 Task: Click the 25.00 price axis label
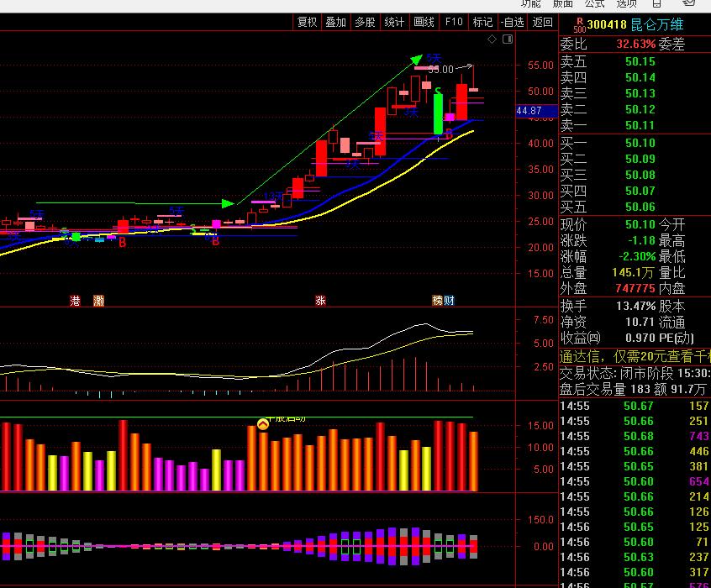(x=540, y=222)
